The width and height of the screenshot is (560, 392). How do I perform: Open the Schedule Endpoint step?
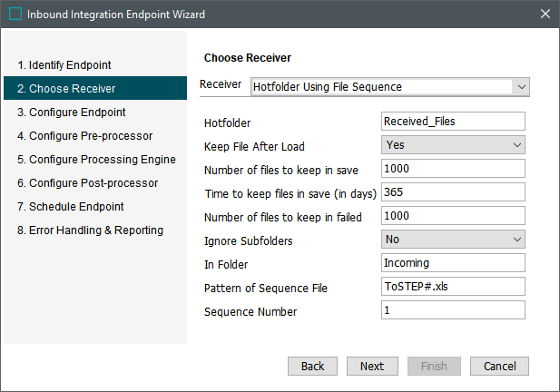point(71,207)
